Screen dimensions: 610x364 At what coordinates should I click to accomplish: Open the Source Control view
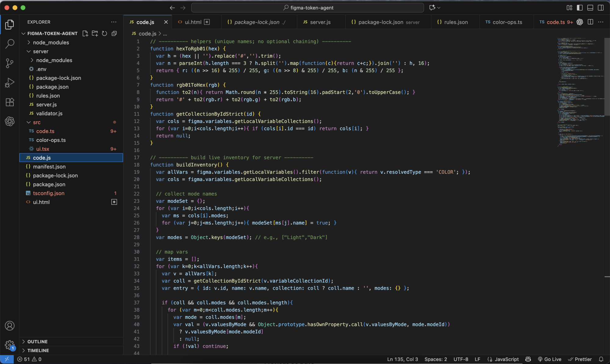(10, 63)
